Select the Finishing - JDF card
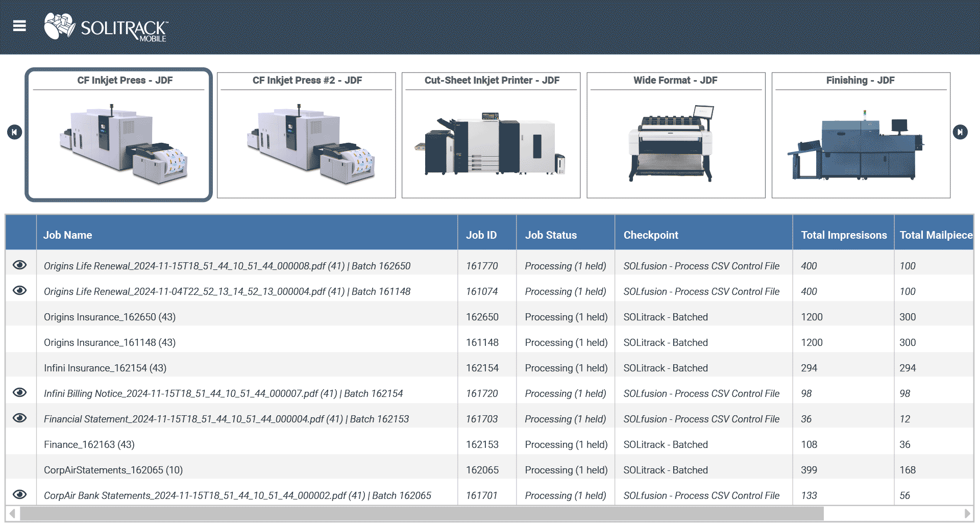980x530 pixels. pos(861,135)
